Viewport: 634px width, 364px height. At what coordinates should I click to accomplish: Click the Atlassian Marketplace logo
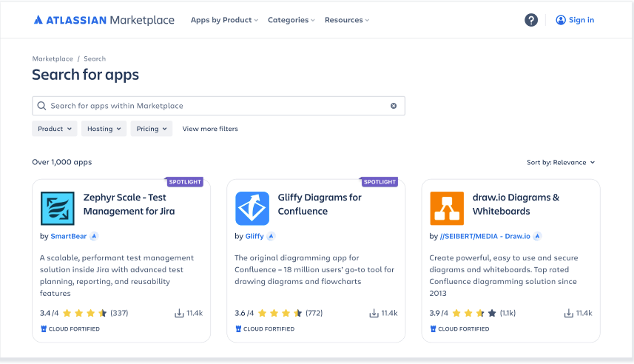(x=104, y=20)
